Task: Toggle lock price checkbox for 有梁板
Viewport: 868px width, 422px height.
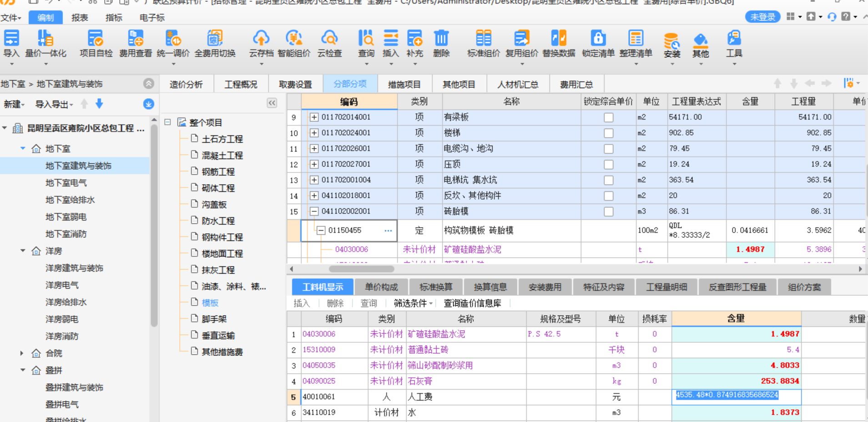Action: click(608, 117)
